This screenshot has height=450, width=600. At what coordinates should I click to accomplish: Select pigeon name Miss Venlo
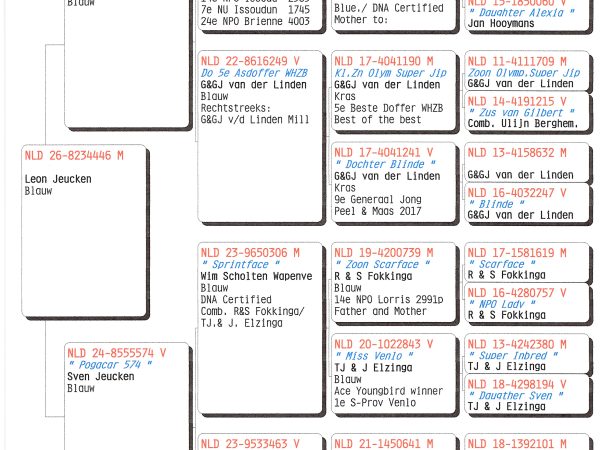pyautogui.click(x=374, y=356)
